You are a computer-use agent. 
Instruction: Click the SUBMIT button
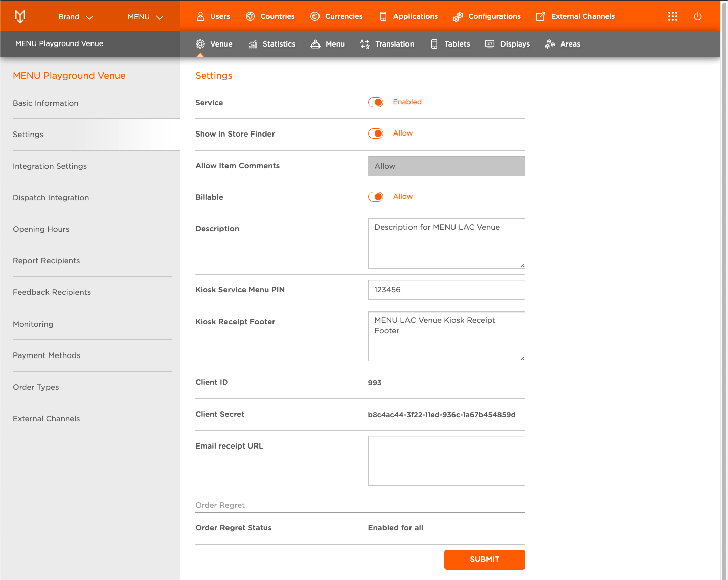(x=485, y=560)
